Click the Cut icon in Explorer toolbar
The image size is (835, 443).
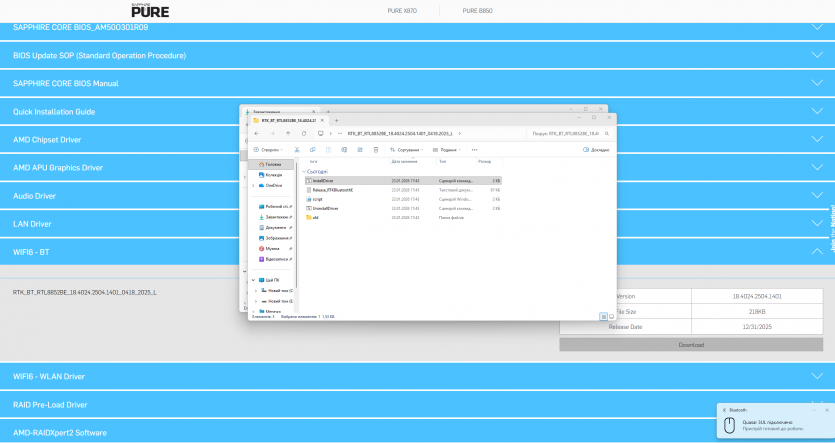[297, 149]
